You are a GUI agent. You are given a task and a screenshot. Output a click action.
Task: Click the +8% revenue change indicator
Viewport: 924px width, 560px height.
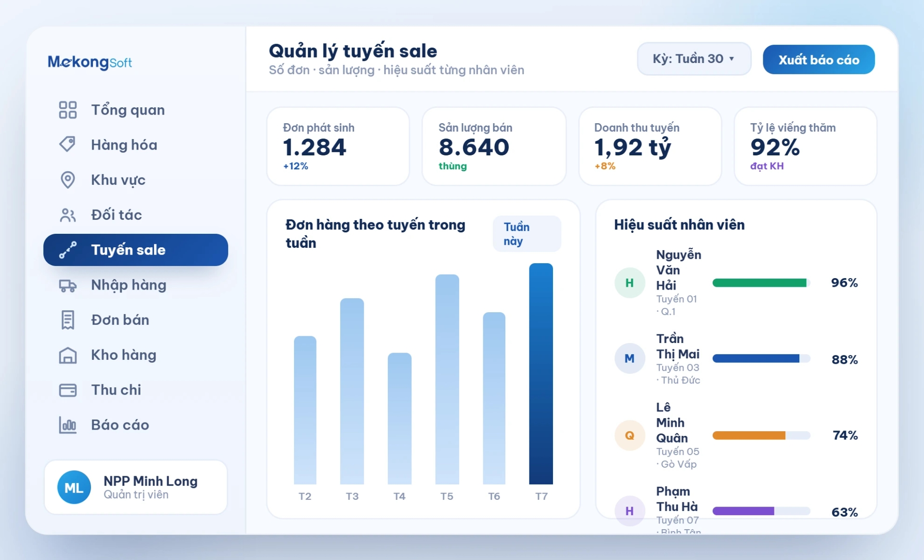pyautogui.click(x=605, y=166)
